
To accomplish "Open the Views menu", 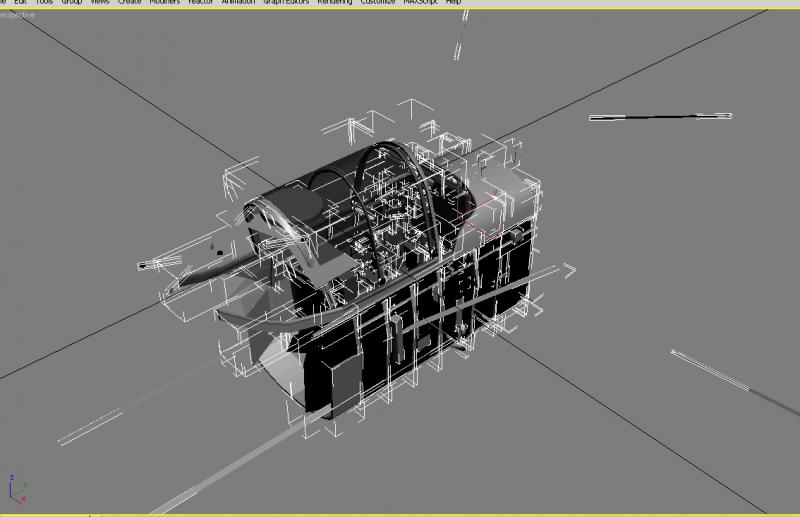I will pyautogui.click(x=100, y=2).
